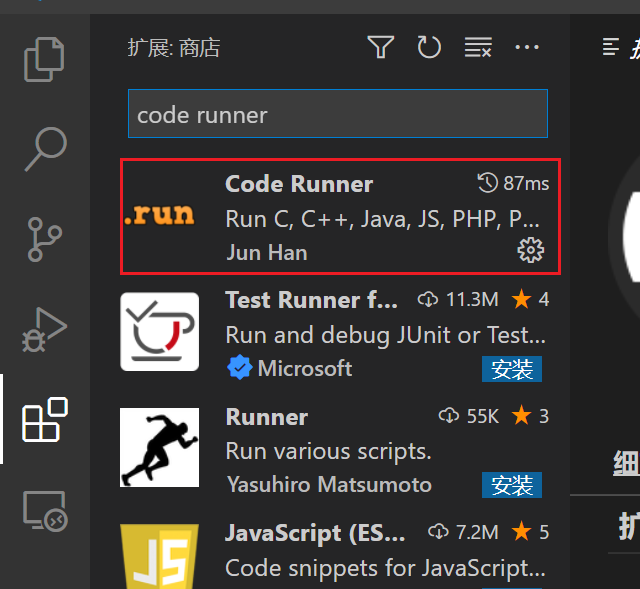The width and height of the screenshot is (640, 589).
Task: Select the Runner extension title
Action: tap(267, 417)
